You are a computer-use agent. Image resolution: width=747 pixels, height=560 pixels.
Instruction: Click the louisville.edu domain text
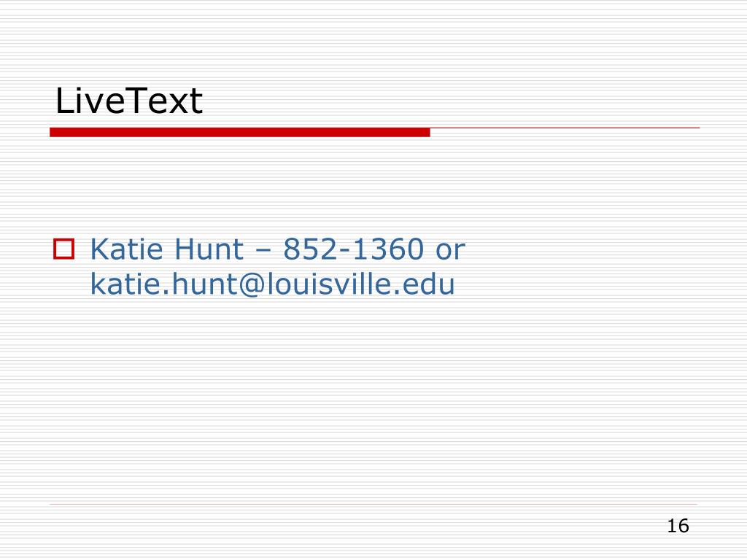click(360, 284)
